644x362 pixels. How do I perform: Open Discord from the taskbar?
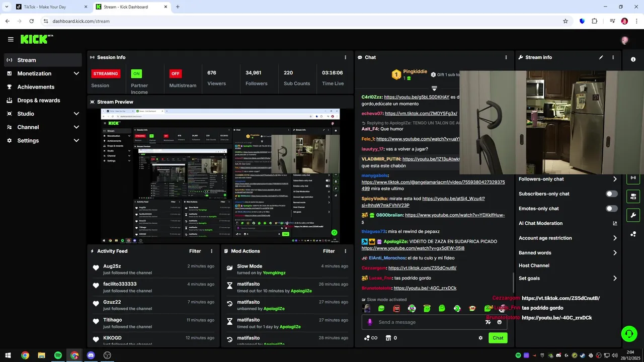coord(91,355)
